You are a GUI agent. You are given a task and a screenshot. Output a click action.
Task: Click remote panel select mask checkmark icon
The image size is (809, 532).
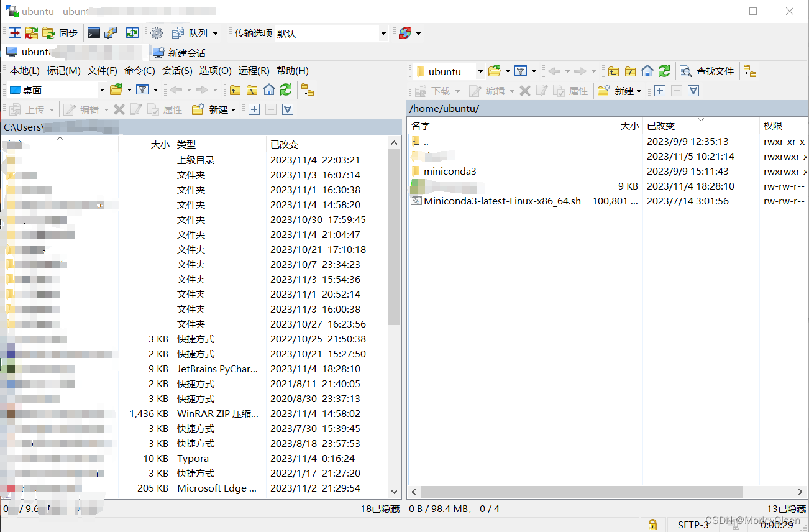pyautogui.click(x=693, y=91)
